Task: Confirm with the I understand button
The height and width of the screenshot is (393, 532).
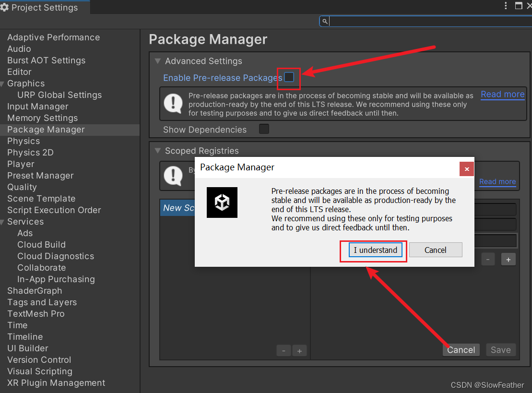Action: (375, 250)
